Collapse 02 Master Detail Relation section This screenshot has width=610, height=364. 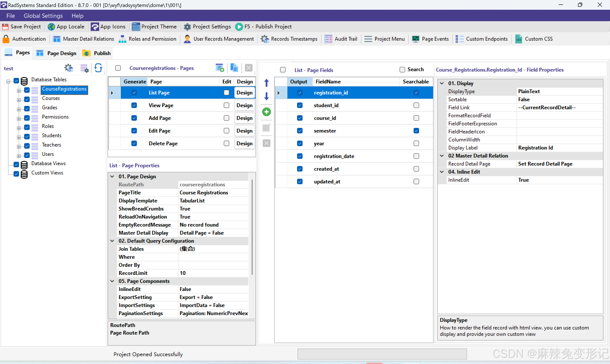[x=442, y=156]
